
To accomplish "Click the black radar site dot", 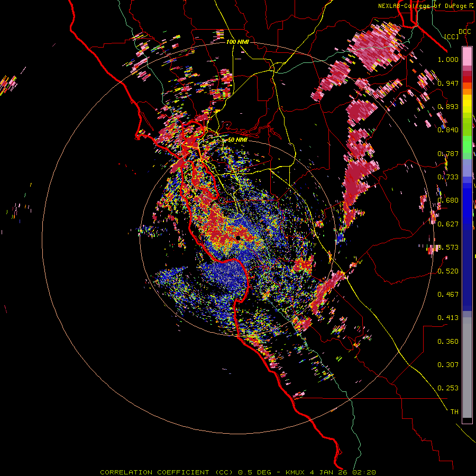I will (x=239, y=237).
